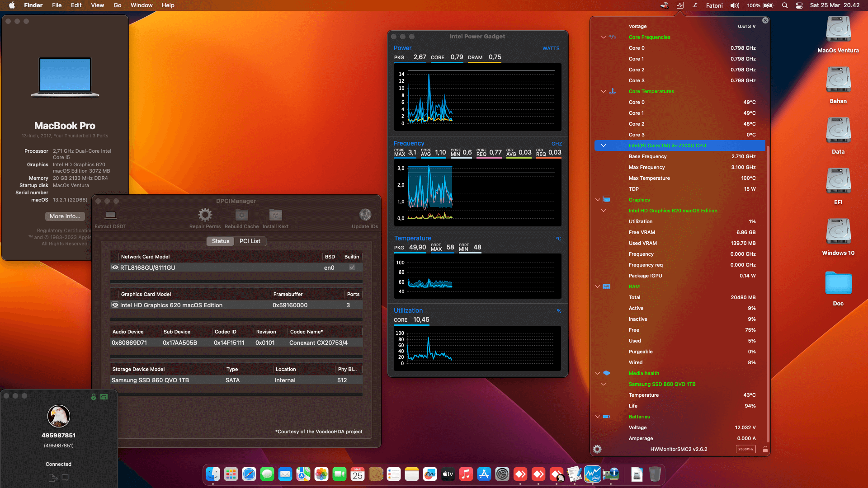This screenshot has height=488, width=868.
Task: Collapse the Graphics group in HWMonitor
Action: 598,200
